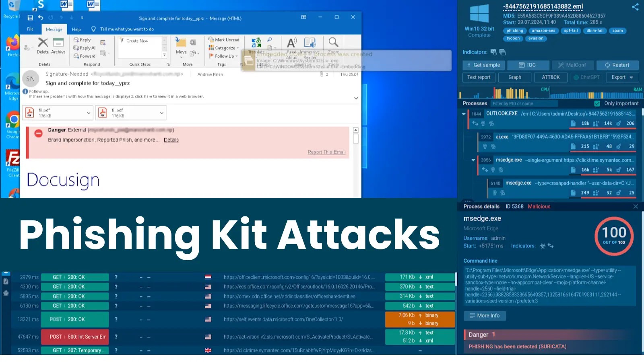Viewport: 644px width, 362px height.
Task: Click the Report This Email link
Action: tap(326, 152)
